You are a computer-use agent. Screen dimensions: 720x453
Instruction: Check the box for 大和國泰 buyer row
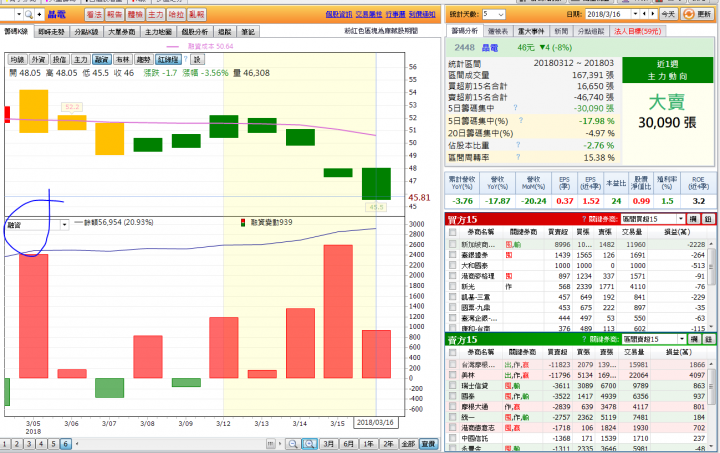tap(452, 265)
